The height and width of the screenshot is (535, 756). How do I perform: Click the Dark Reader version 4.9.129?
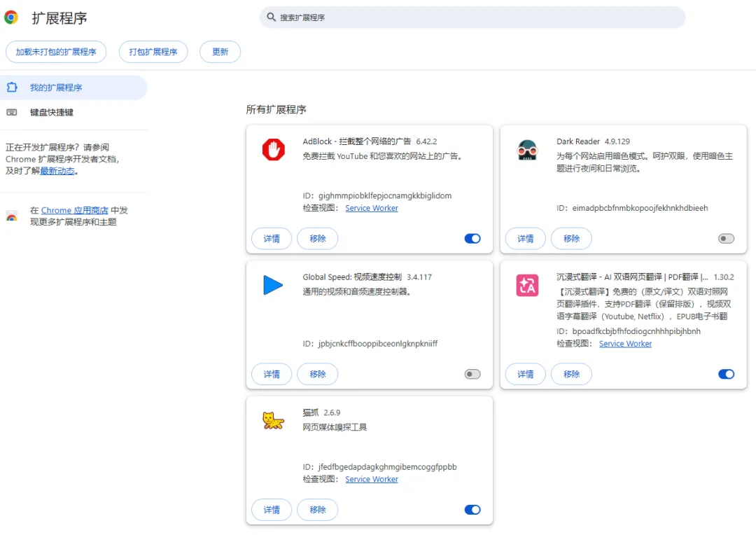coord(617,141)
